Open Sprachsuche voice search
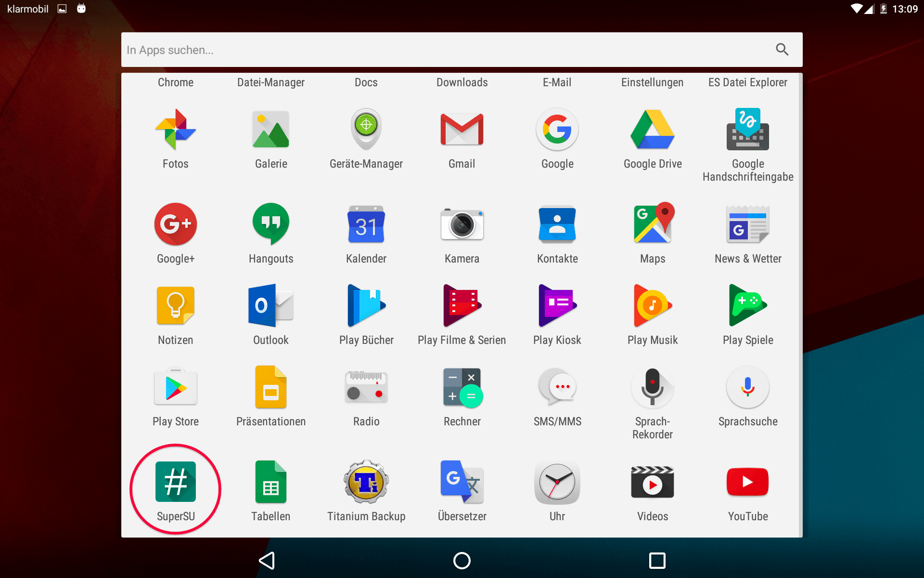Screen dimensions: 924x578 coord(748,387)
